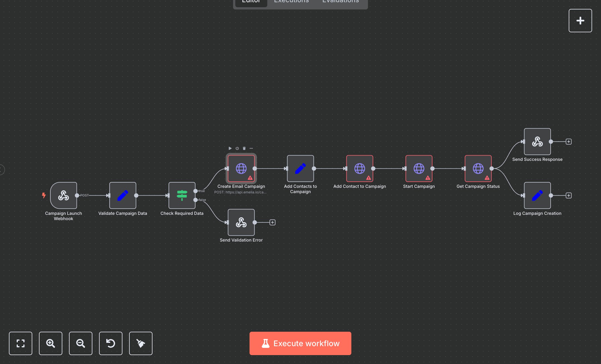Screen dimensions: 601x364
Task: Open the Log Campaign Creation node
Action: pyautogui.click(x=537, y=196)
